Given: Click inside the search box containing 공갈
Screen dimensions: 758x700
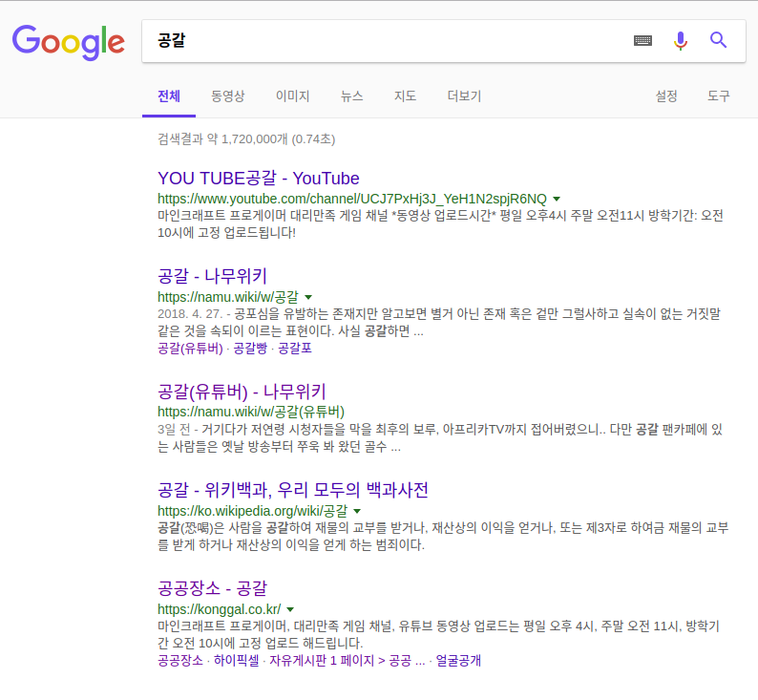Looking at the screenshot, I should click(x=382, y=40).
